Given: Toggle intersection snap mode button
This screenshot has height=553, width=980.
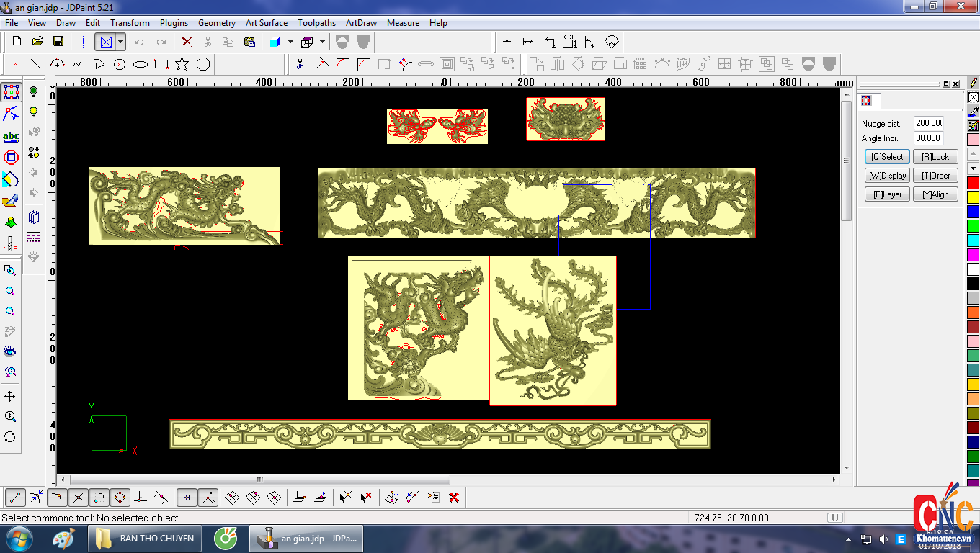Looking at the screenshot, I should pos(79,497).
